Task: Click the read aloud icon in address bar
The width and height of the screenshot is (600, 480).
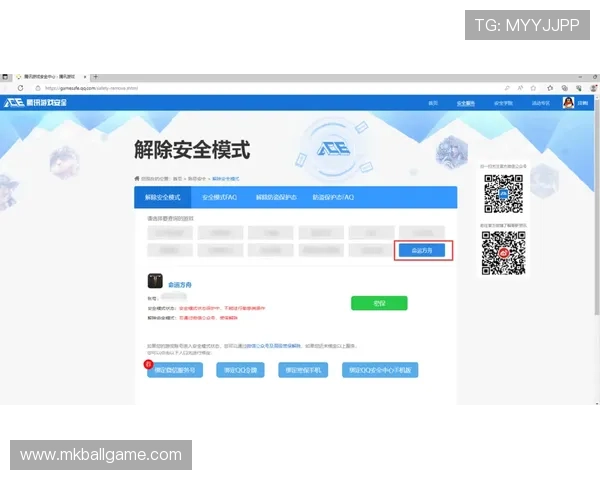Action: [520, 88]
